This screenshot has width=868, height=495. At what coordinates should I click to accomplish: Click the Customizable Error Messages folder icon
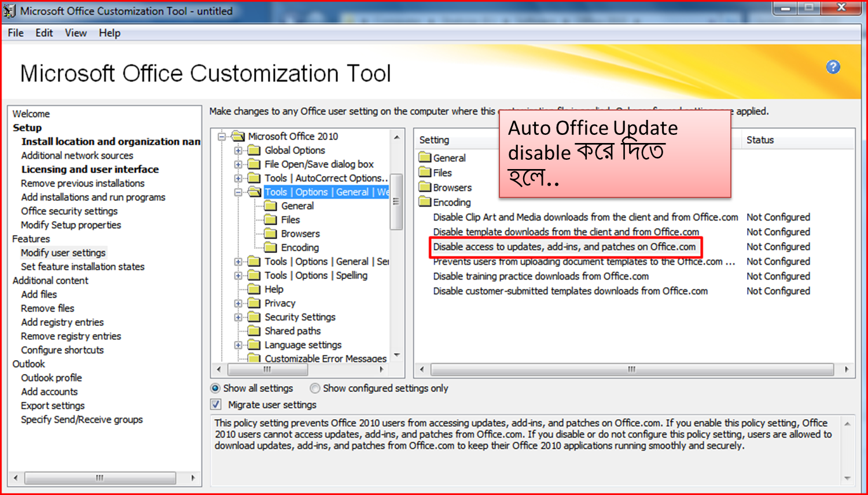[x=254, y=358]
